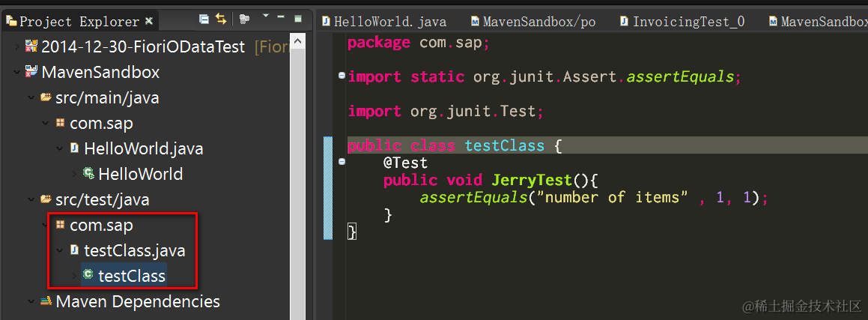Click package icon of com.sap under src/test/java
Screen dimensions: 868x320
[61, 225]
